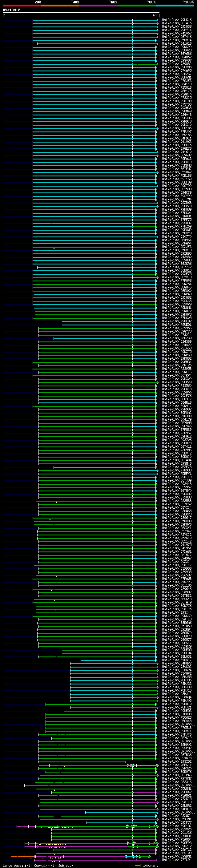Select the UniRef100_A5BFY1 hit
Screen dimensions: 197x868
pyautogui.click(x=177, y=474)
